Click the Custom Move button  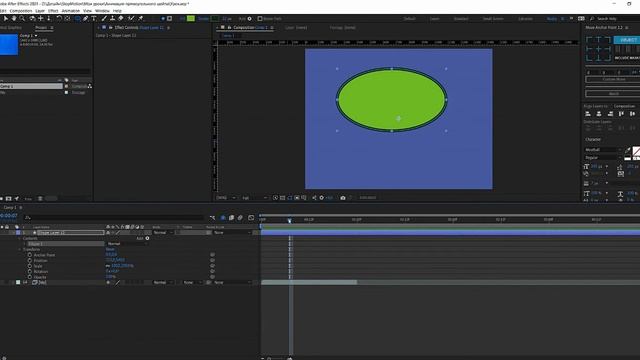coord(614,79)
